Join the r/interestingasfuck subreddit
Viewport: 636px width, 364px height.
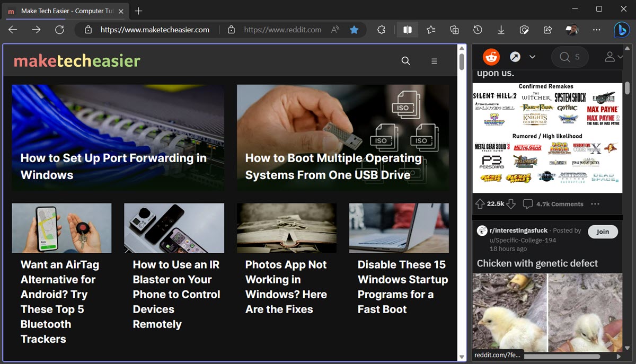click(603, 232)
